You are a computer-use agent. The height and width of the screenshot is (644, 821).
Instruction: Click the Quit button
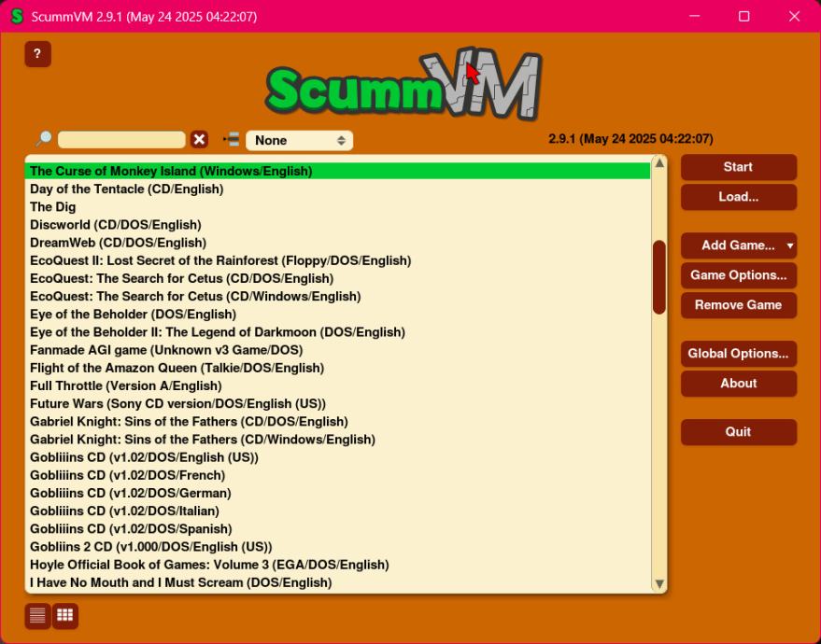738,432
